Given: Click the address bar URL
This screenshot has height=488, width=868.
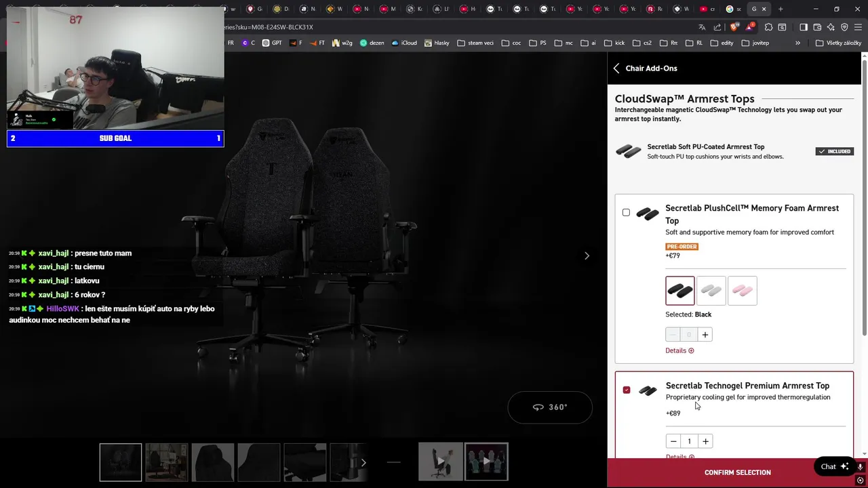Looking at the screenshot, I should point(268,27).
